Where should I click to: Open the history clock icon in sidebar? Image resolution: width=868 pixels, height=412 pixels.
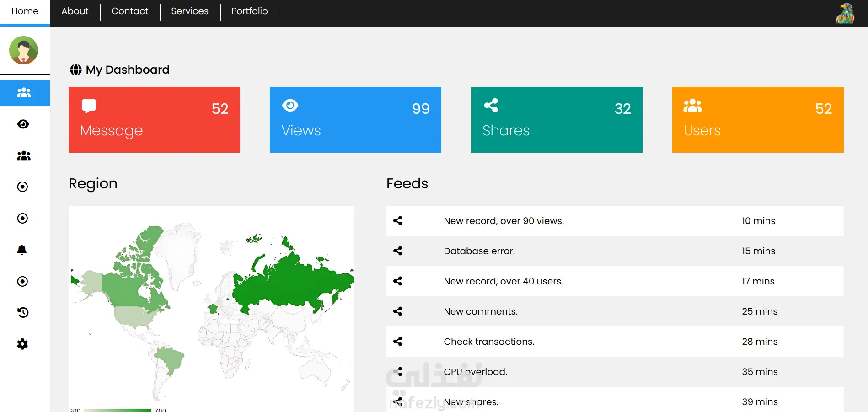(23, 312)
